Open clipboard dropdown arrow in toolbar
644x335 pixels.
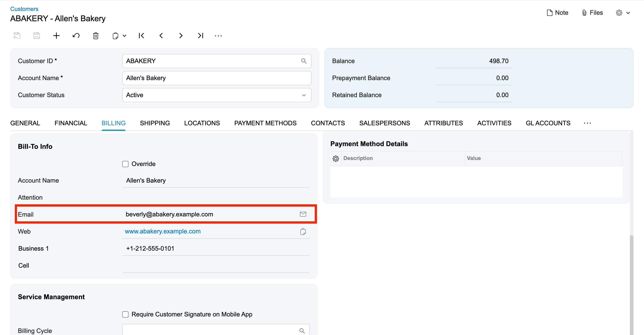point(124,36)
